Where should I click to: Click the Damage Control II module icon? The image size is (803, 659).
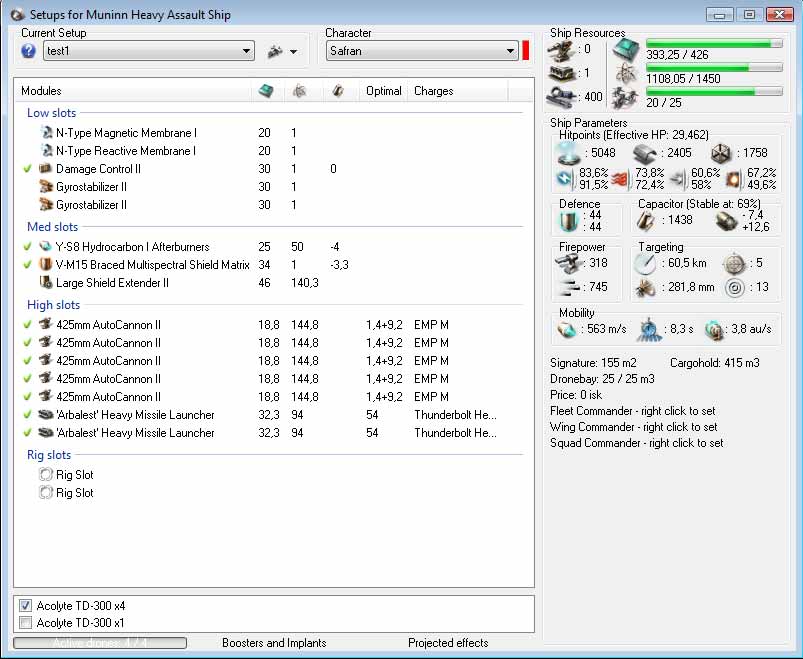(45, 169)
